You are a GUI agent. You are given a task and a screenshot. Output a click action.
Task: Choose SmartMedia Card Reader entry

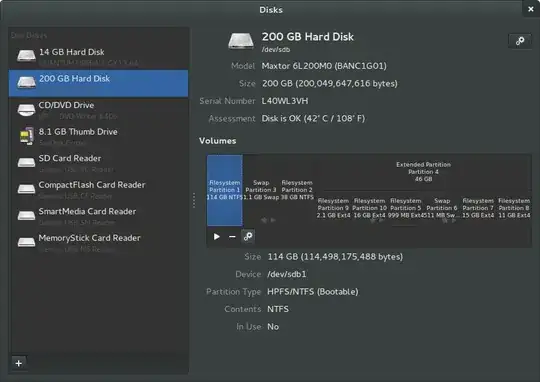pos(98,216)
